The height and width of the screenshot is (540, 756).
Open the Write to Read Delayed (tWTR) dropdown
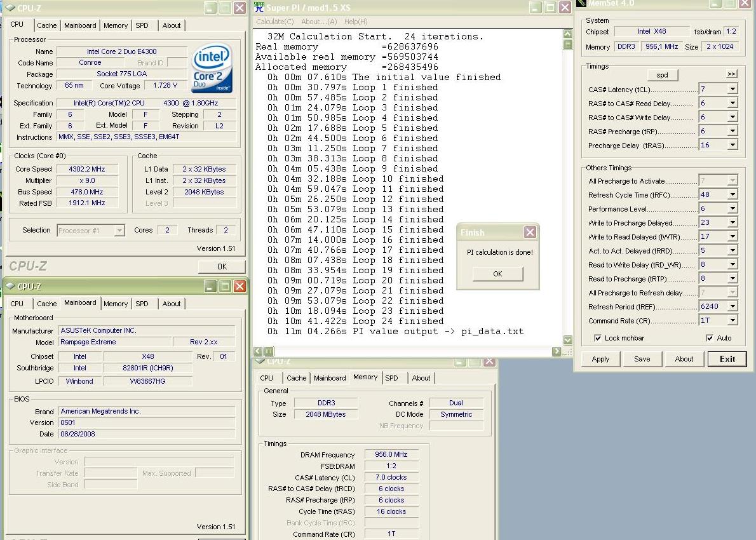tap(732, 237)
